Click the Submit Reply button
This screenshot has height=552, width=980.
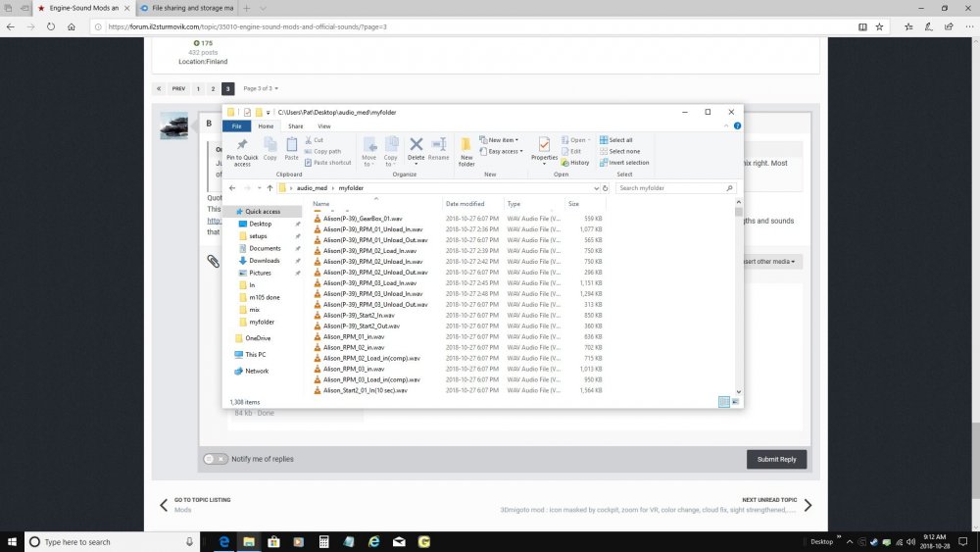tap(776, 459)
